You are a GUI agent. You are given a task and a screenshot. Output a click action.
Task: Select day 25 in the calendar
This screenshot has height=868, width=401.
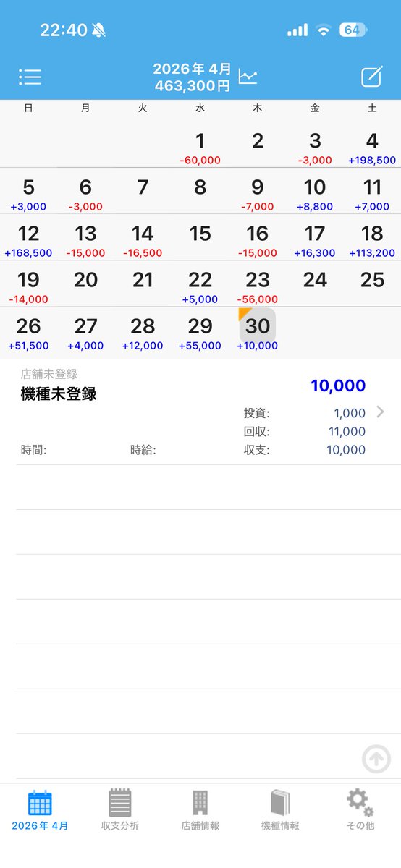click(372, 286)
